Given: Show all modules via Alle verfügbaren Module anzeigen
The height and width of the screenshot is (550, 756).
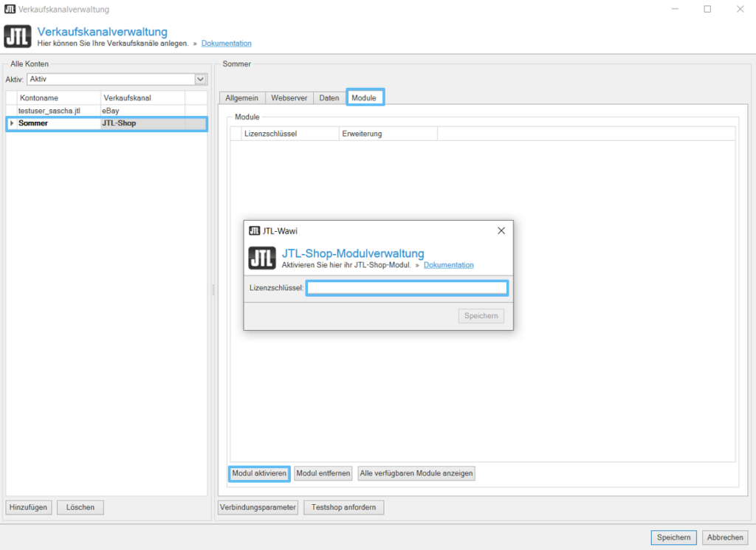Looking at the screenshot, I should point(416,473).
